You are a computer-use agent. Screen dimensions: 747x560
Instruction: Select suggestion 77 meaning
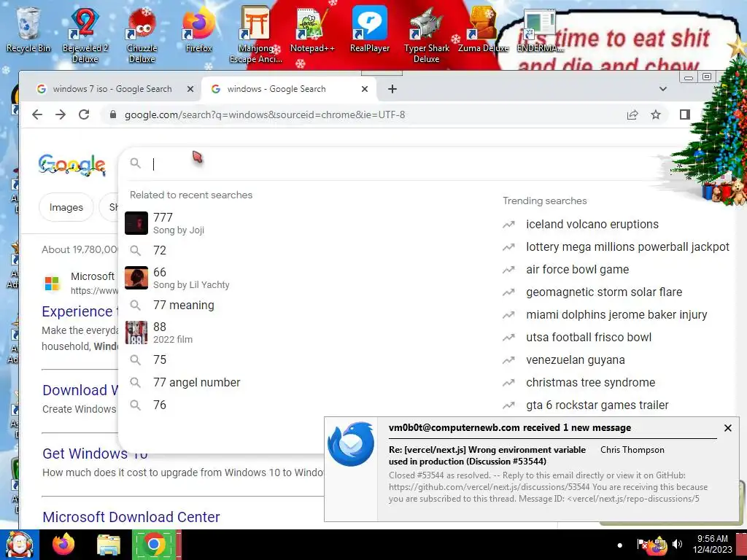[305, 306]
